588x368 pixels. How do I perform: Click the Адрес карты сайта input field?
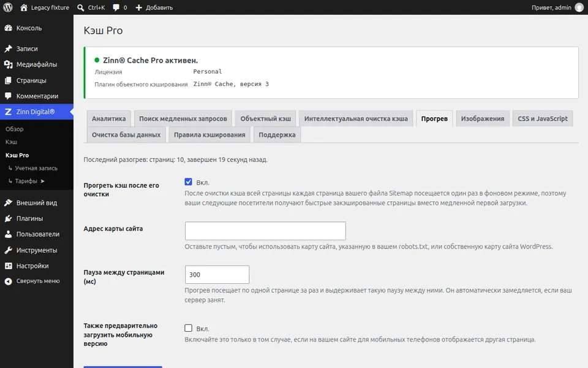[265, 231]
